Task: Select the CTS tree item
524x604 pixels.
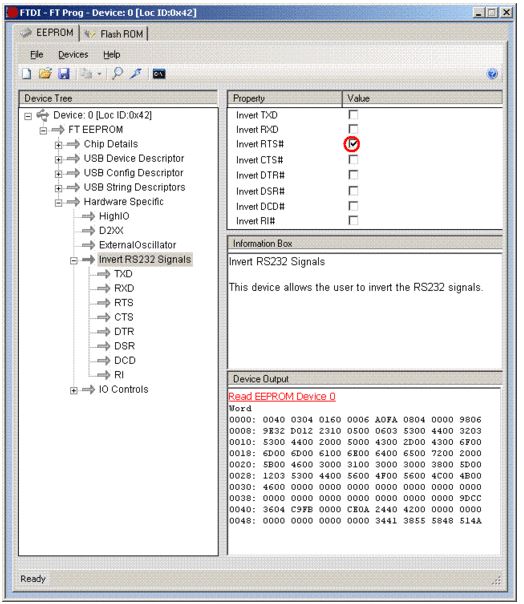Action: 124,317
